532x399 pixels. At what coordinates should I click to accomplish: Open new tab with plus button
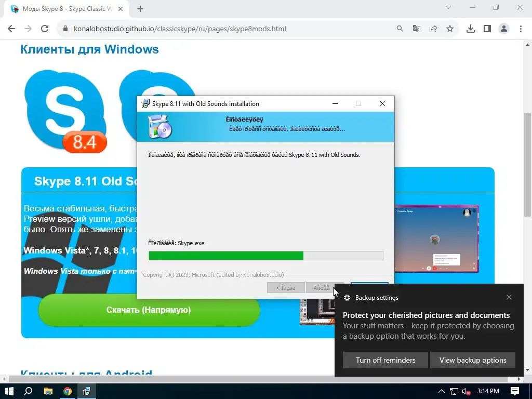tap(140, 9)
